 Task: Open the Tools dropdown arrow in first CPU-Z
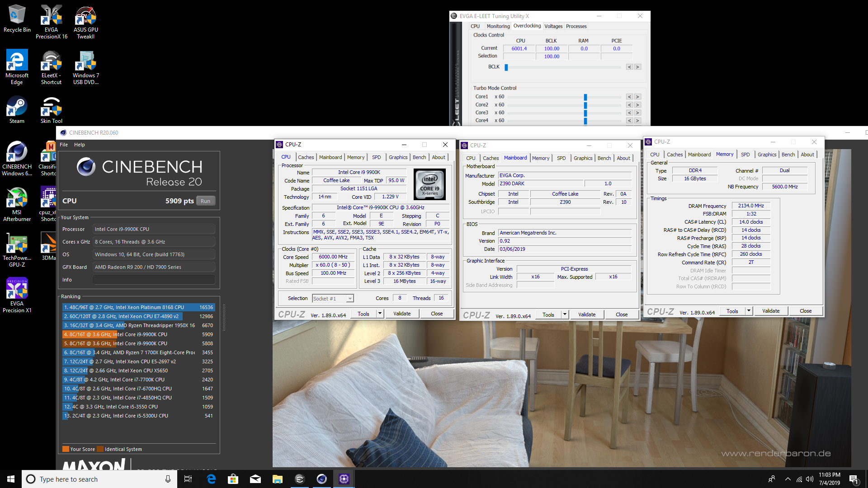pyautogui.click(x=380, y=314)
